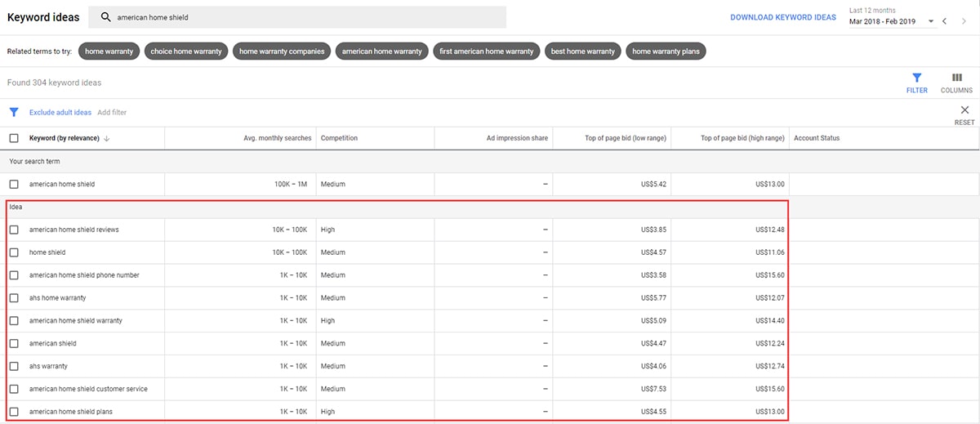Click US$14.40 high bid value

point(770,320)
